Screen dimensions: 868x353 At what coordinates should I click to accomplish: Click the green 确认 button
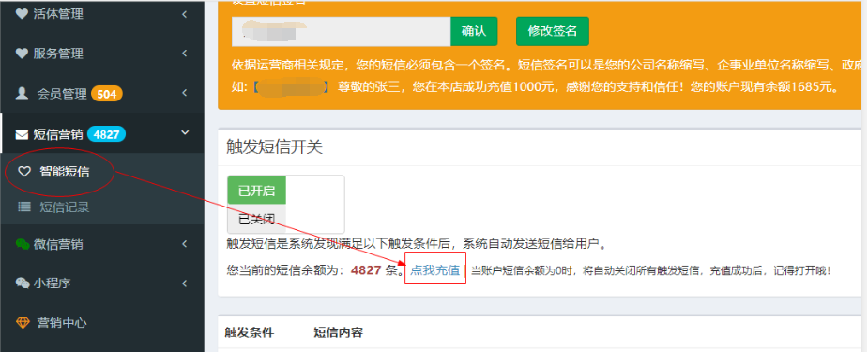(474, 31)
